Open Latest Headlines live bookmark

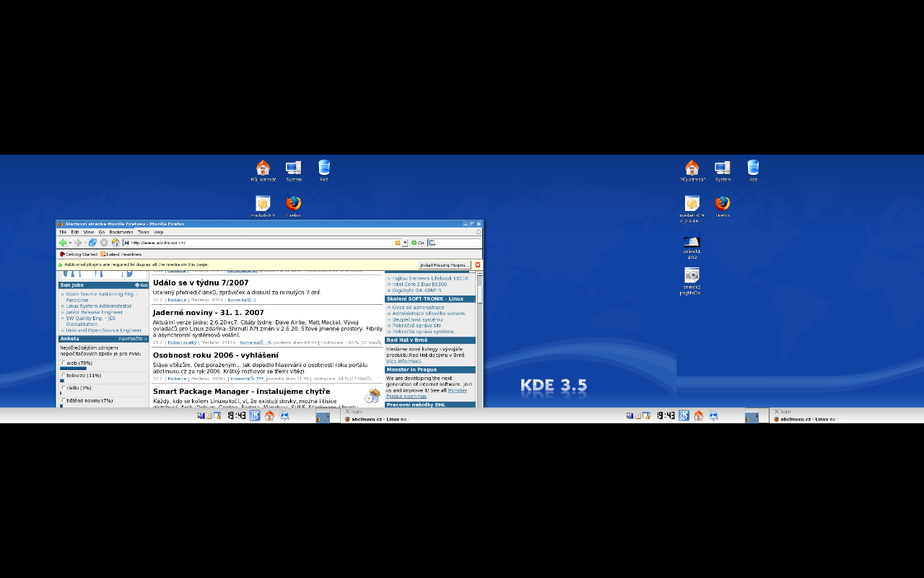121,254
